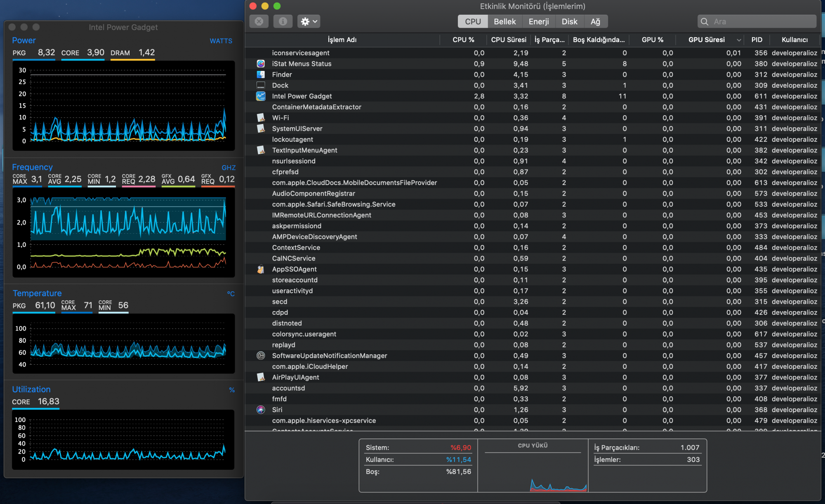Open the gear actions dropdown menu

309,21
